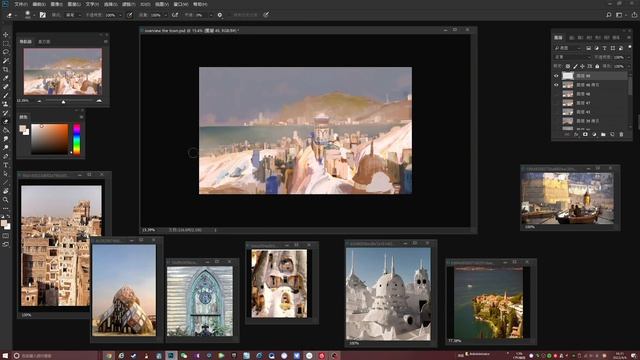Hide the layer directly below the selected layer
This screenshot has height=360, width=640.
[556, 85]
